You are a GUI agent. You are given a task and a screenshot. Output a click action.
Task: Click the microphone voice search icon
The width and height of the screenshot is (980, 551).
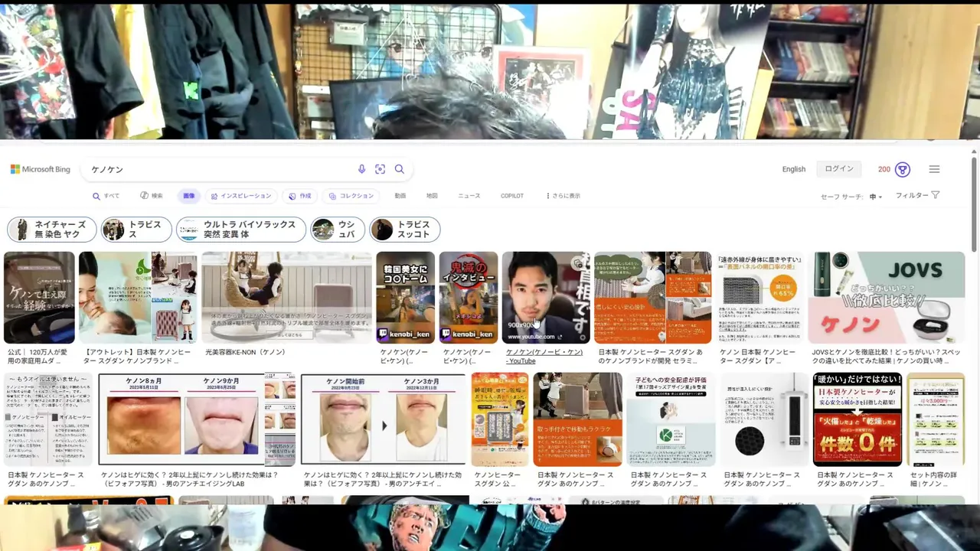tap(362, 169)
